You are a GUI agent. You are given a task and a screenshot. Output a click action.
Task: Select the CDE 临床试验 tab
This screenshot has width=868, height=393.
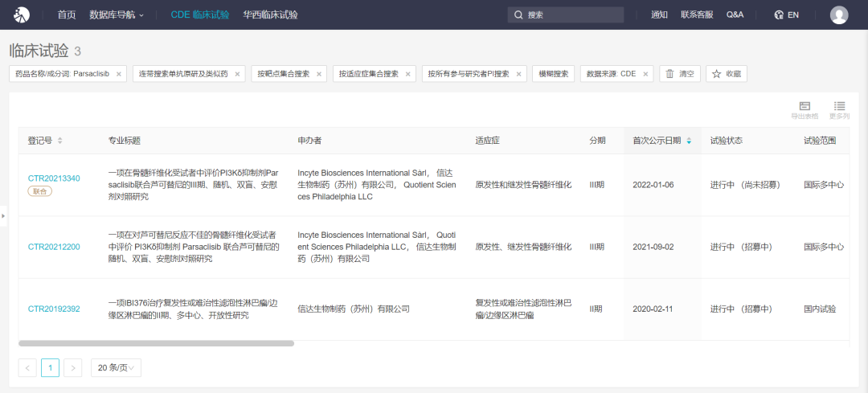point(200,15)
